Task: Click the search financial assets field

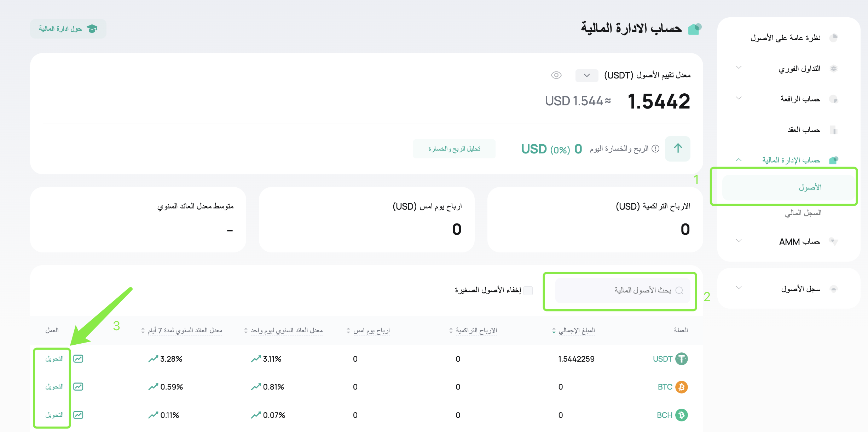Action: pos(623,291)
